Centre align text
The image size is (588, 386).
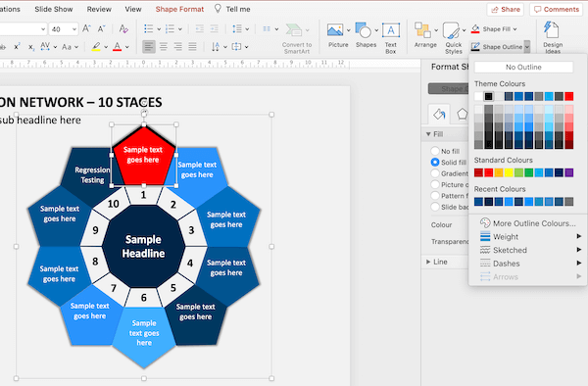(x=164, y=46)
